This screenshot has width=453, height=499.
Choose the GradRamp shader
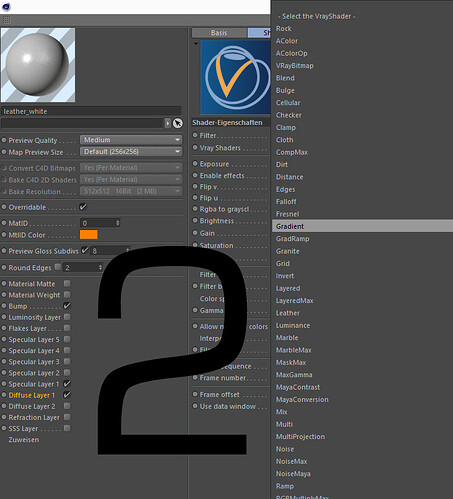pos(292,239)
